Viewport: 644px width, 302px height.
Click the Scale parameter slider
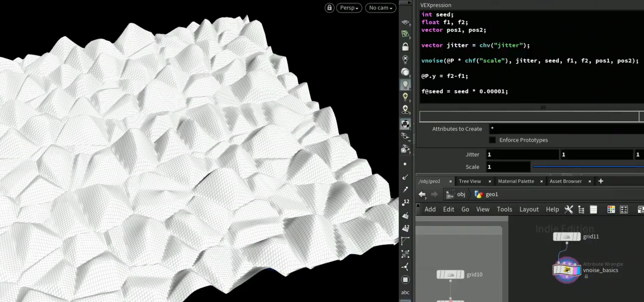588,166
